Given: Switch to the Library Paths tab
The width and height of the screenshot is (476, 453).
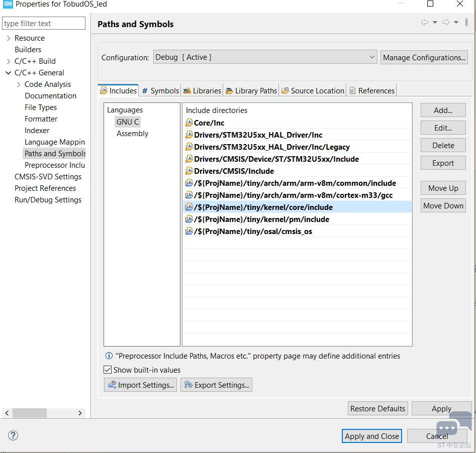Looking at the screenshot, I should (x=251, y=90).
